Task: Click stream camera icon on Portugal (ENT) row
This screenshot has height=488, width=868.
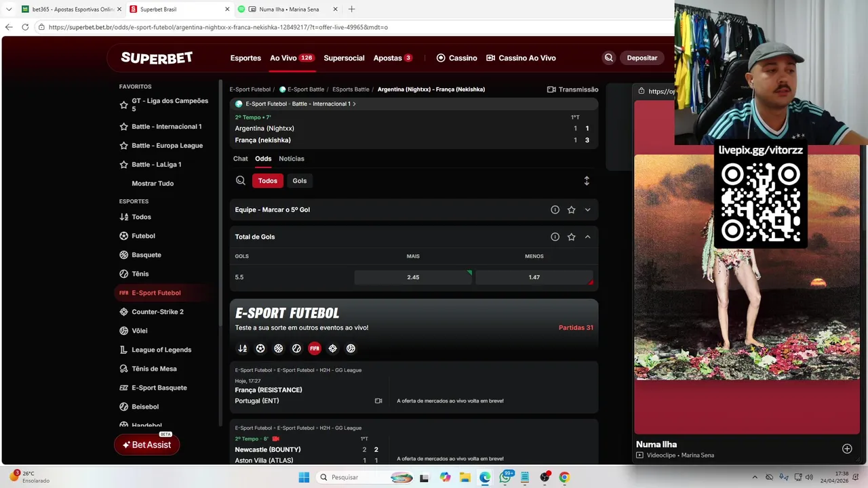Action: point(378,401)
